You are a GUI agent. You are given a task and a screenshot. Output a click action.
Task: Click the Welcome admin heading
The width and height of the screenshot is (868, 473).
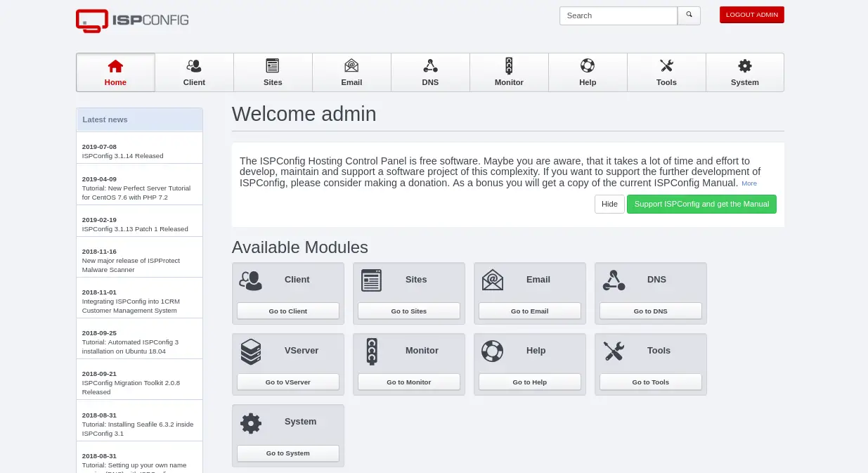pyautogui.click(x=304, y=114)
